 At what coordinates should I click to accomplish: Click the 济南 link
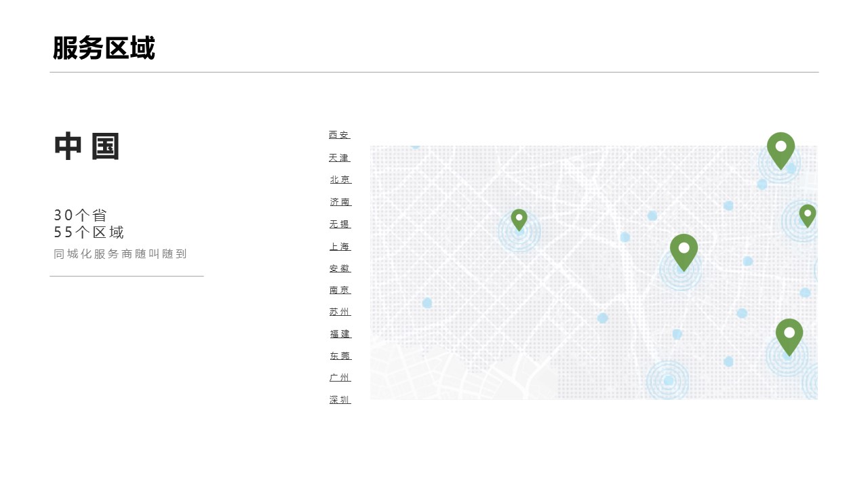pyautogui.click(x=340, y=202)
